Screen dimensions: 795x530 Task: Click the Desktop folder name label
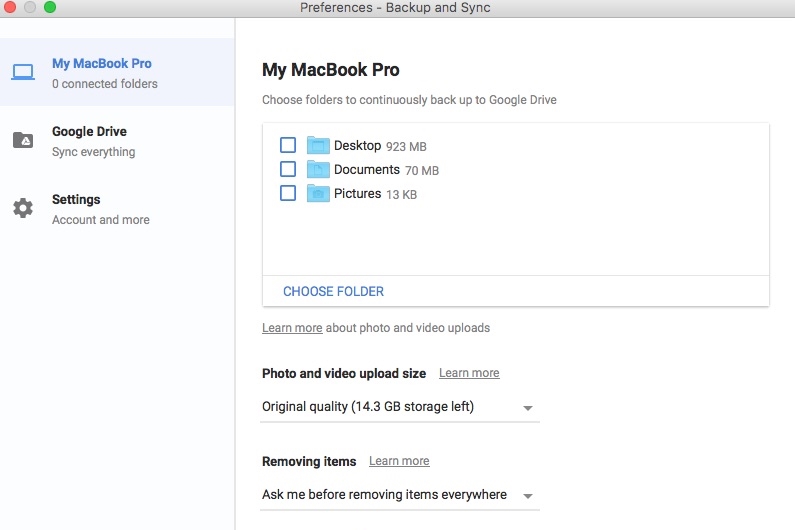[x=357, y=146]
